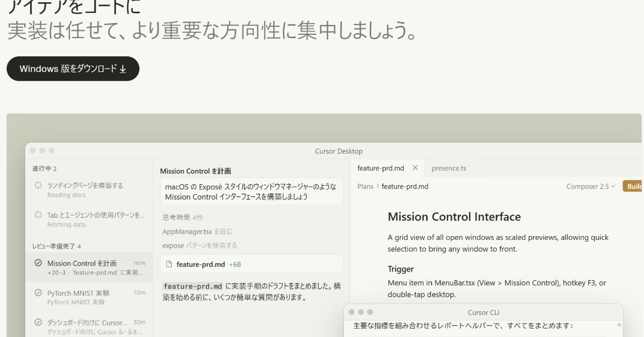Click the 10m timestamp on PyTorch row
Viewport: 644px width, 337px height.
[140, 292]
